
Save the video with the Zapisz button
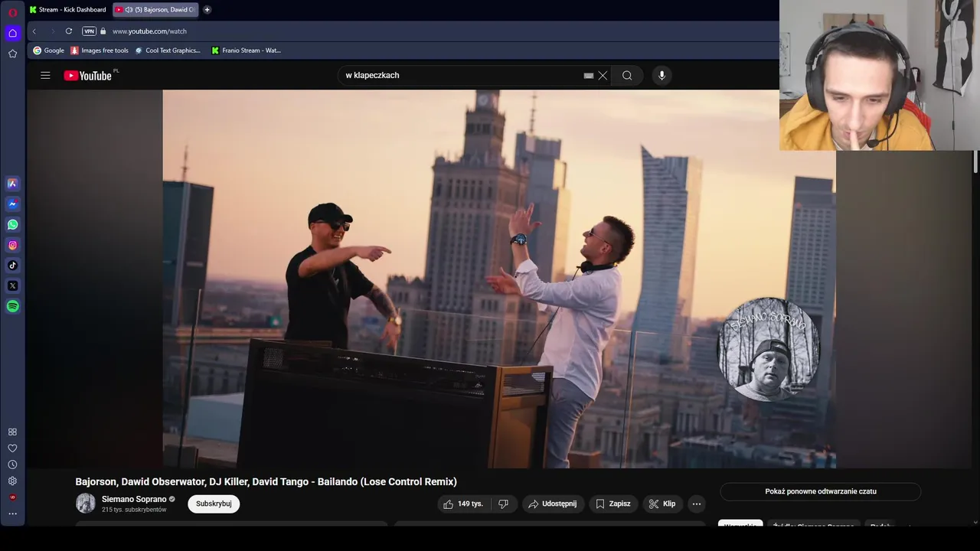(613, 504)
